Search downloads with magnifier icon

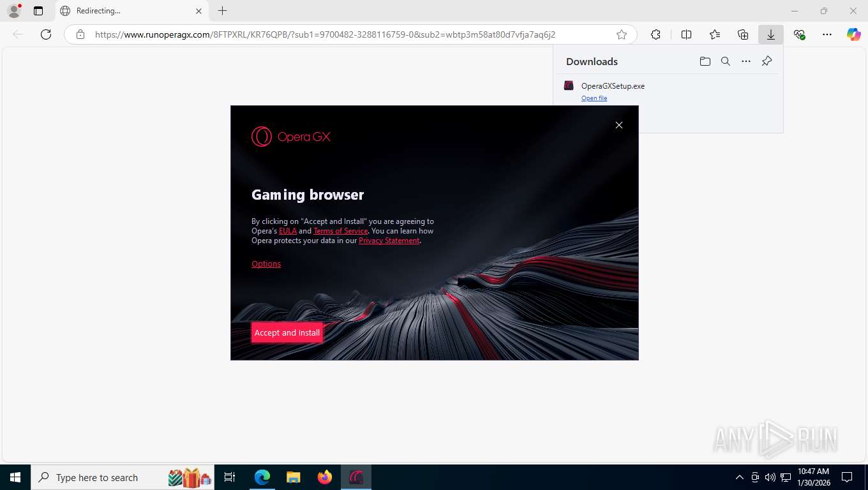pos(725,61)
